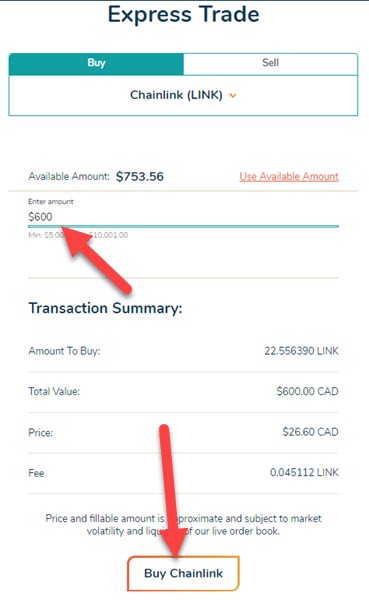Click the Total Value label

(x=54, y=391)
